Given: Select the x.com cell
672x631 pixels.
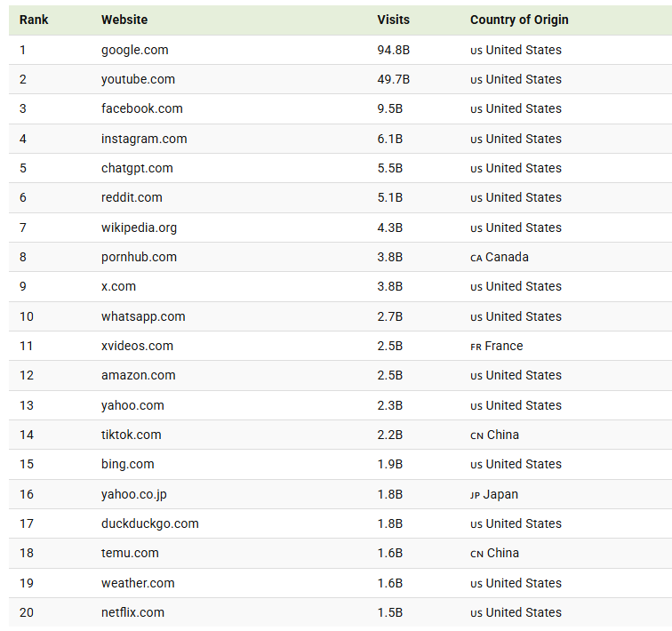Looking at the screenshot, I should [118, 286].
